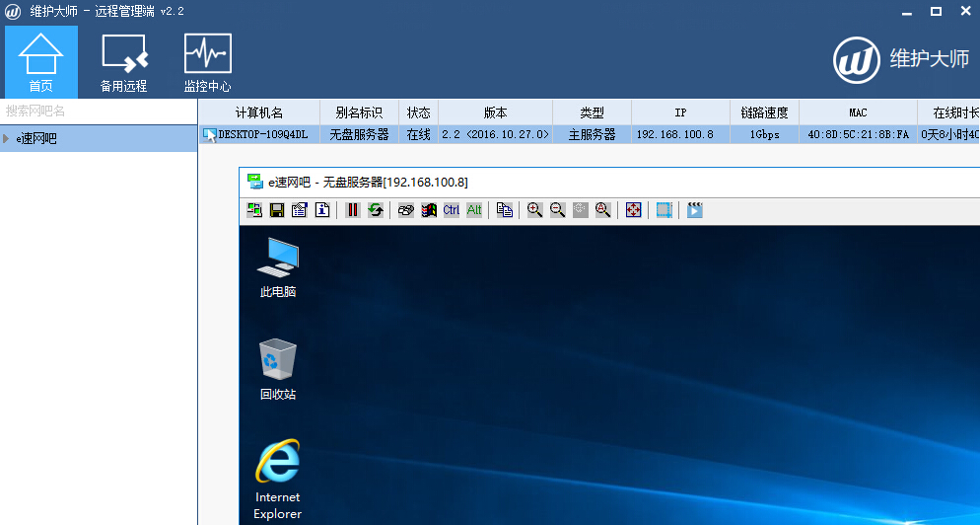Send Ctrl+Esc Windows flag icon
This screenshot has height=525, width=980.
click(428, 210)
